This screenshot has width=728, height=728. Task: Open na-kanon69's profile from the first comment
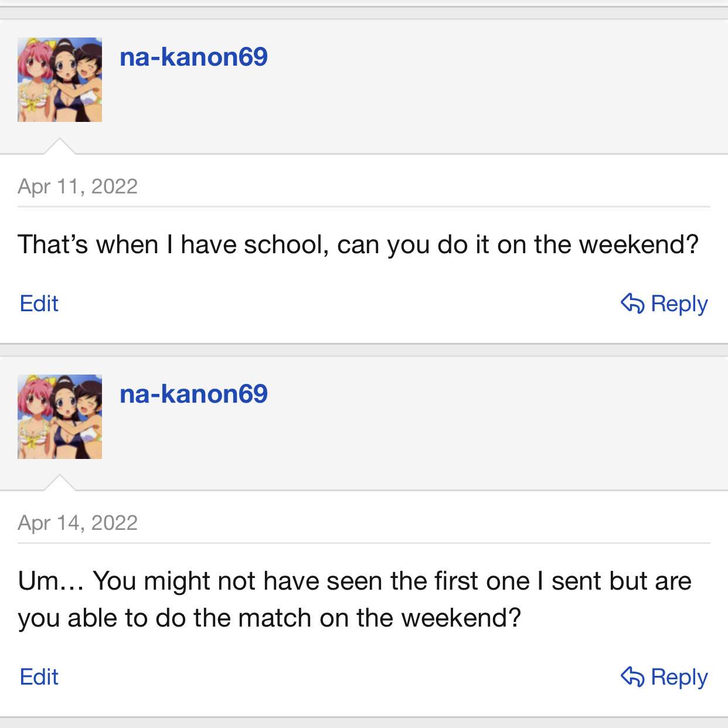click(x=193, y=57)
